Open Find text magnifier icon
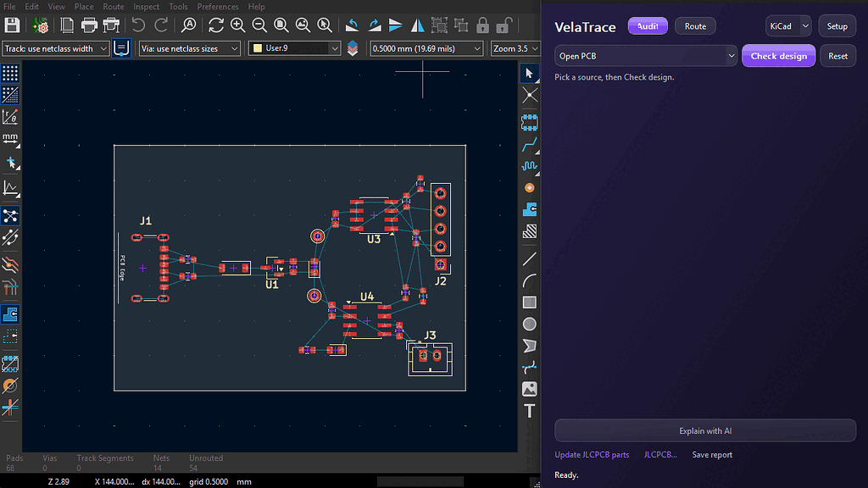The height and width of the screenshot is (488, 868). (189, 25)
